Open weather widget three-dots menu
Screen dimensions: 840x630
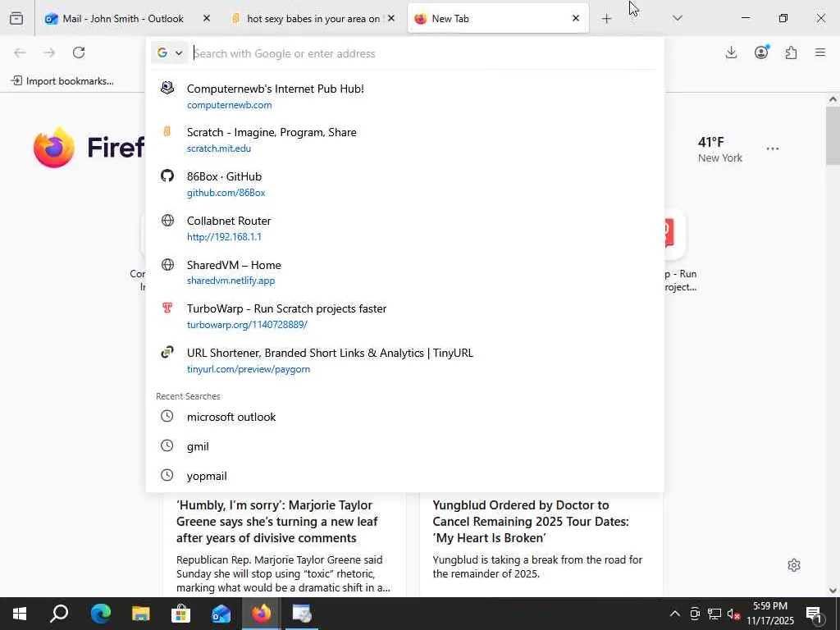point(773,148)
